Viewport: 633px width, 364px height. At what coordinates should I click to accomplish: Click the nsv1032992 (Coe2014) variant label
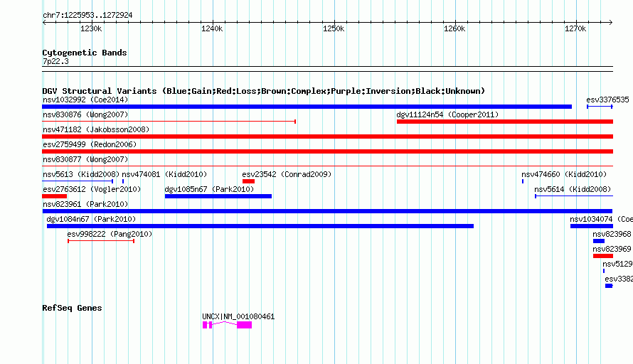(85, 100)
